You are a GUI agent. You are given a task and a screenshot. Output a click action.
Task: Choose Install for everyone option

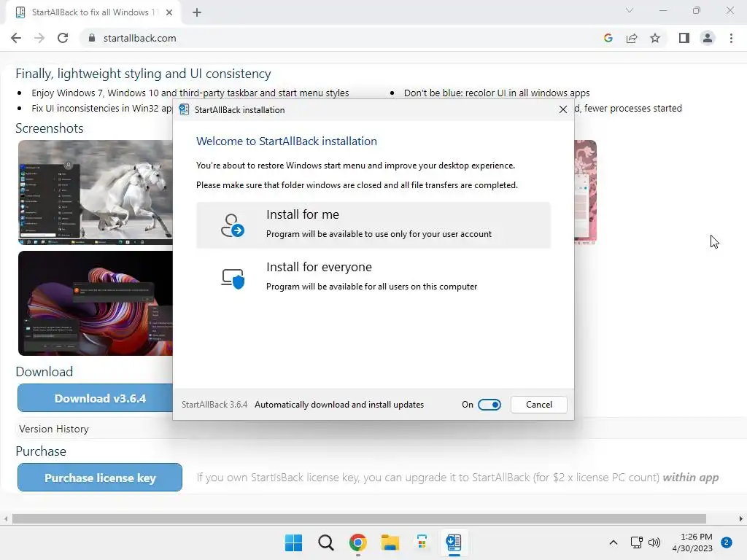click(x=373, y=278)
